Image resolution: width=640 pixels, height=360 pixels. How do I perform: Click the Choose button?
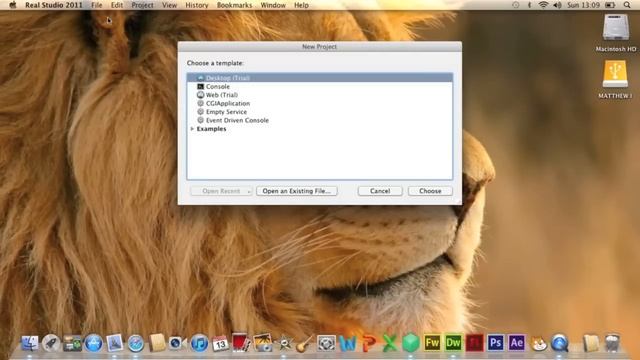point(430,191)
